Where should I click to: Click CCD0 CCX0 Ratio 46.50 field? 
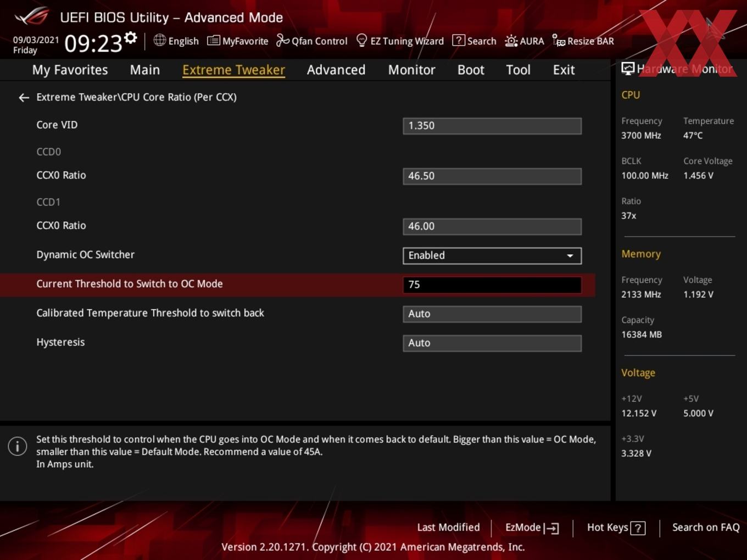tap(492, 176)
